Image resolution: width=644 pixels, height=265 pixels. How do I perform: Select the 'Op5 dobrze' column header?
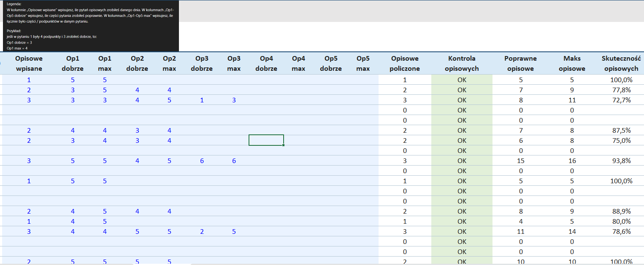click(x=331, y=63)
